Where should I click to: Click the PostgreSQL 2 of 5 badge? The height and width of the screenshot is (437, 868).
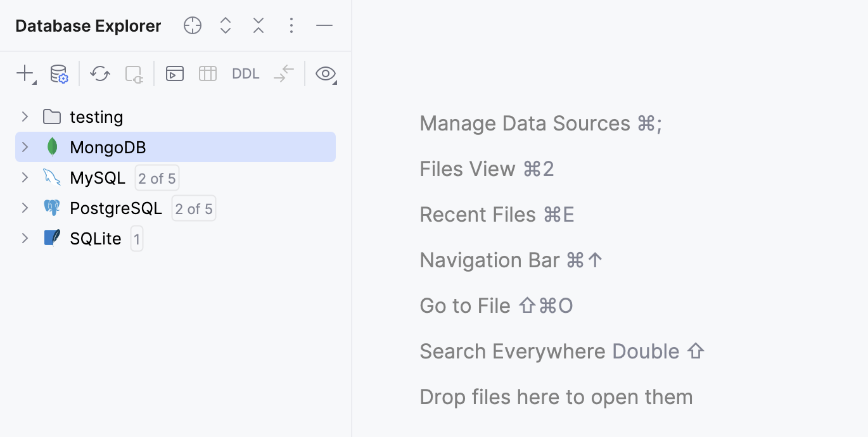pos(193,208)
